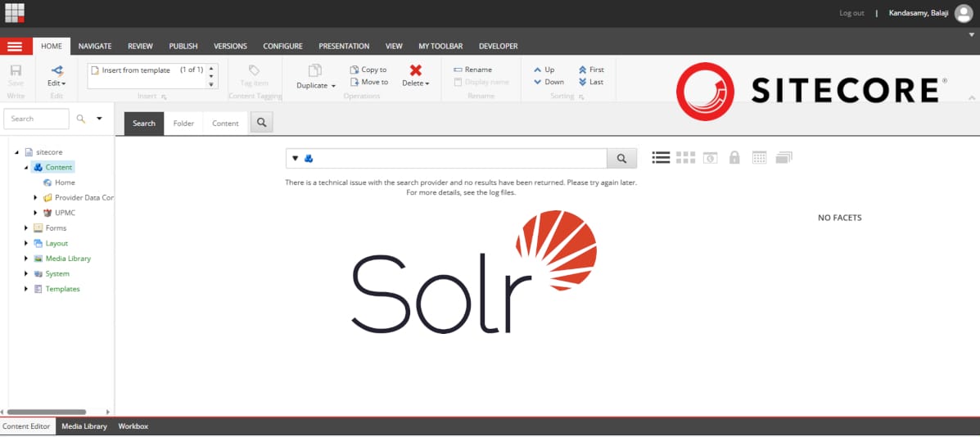This screenshot has height=437, width=980.
Task: Expand the UPMC tree node
Action: (x=36, y=213)
